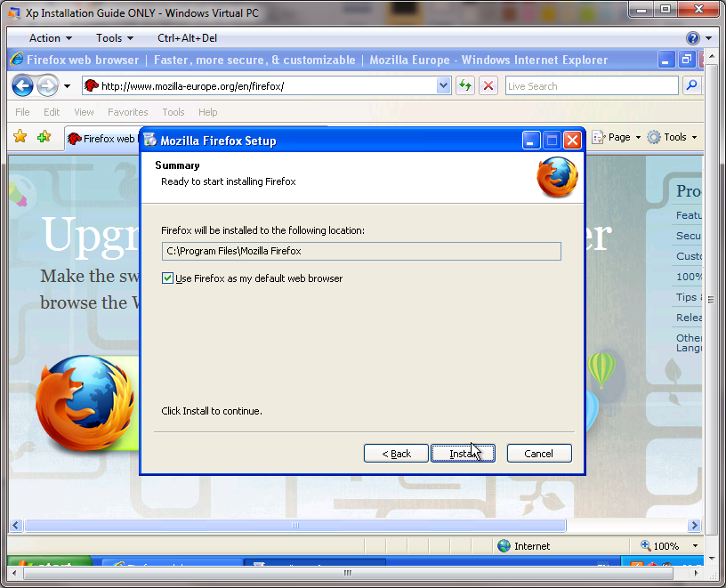Open the Edit menu in Internet Explorer
This screenshot has width=726, height=588.
point(52,112)
